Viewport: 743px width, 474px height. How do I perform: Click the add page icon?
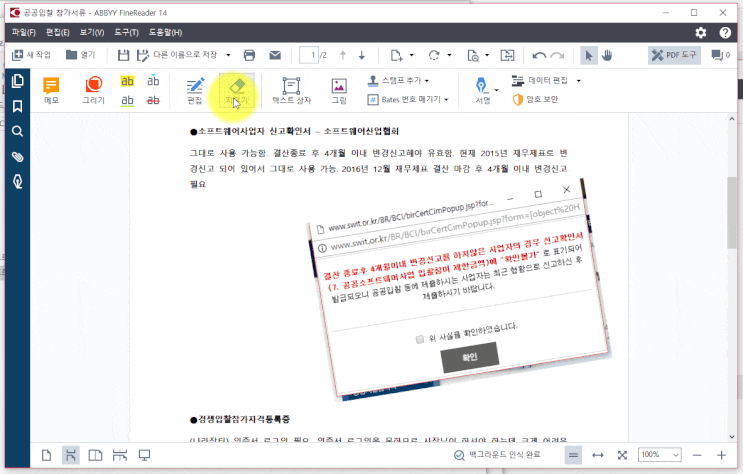[x=396, y=55]
